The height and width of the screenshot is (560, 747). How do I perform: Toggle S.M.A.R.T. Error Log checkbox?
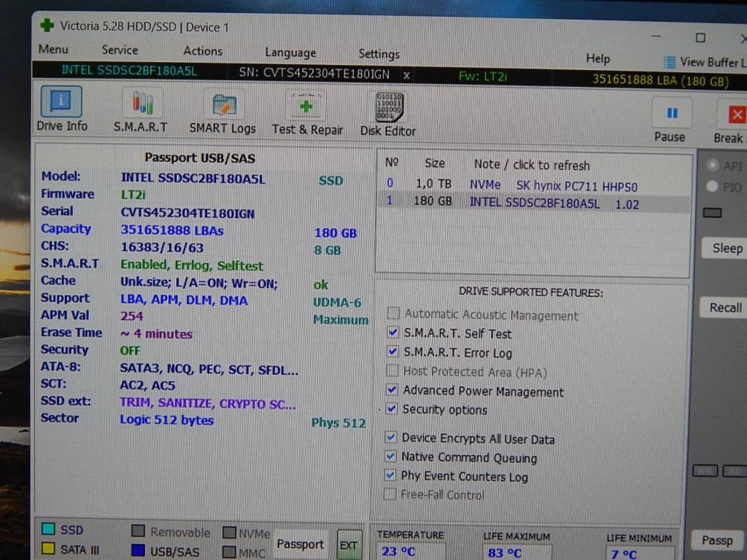click(x=392, y=351)
